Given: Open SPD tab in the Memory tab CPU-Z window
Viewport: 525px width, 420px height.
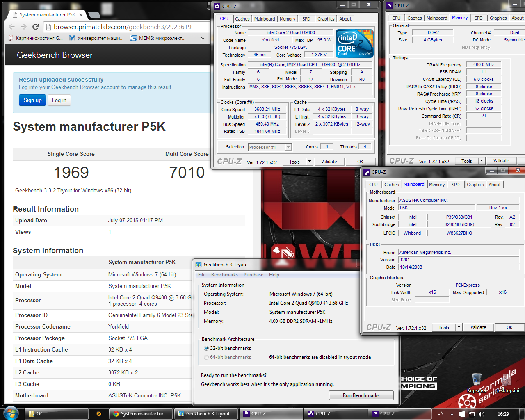Looking at the screenshot, I should [479, 18].
